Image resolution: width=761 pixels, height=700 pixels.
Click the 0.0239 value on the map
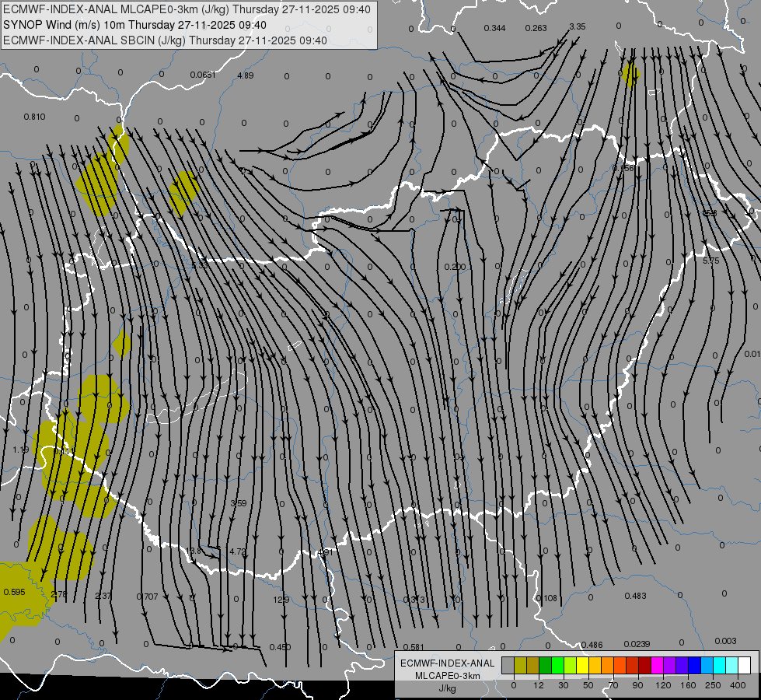tap(637, 644)
